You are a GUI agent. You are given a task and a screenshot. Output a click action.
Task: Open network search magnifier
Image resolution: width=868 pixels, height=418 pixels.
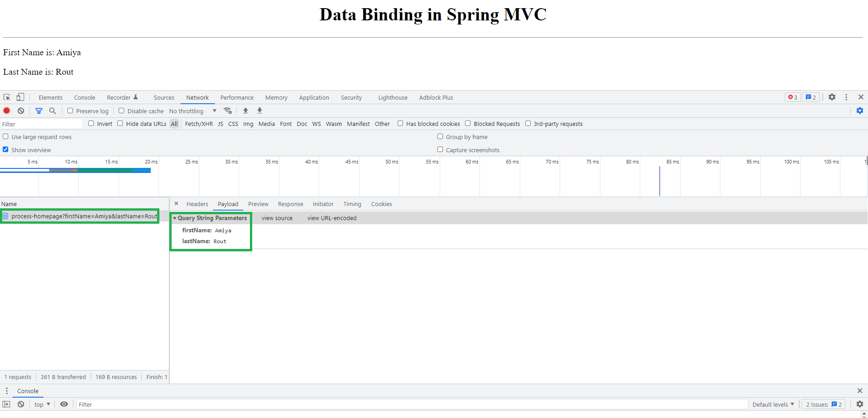(53, 111)
